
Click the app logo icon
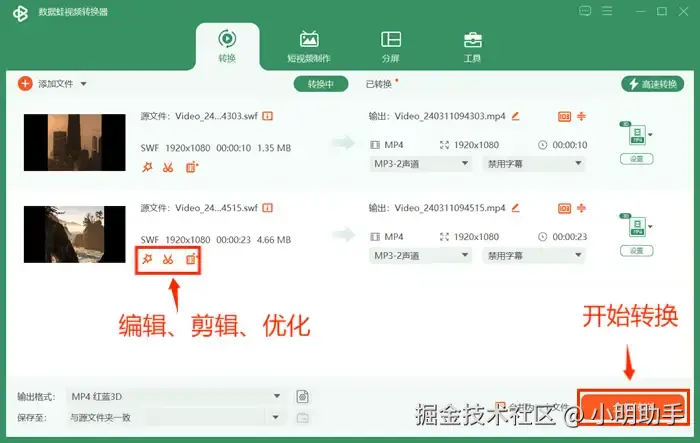20,13
